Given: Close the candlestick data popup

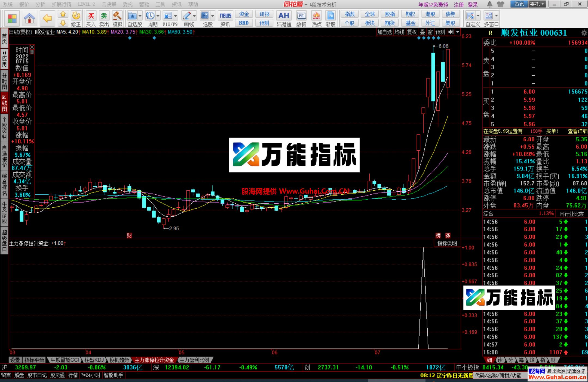Looking at the screenshot, I should [32, 47].
